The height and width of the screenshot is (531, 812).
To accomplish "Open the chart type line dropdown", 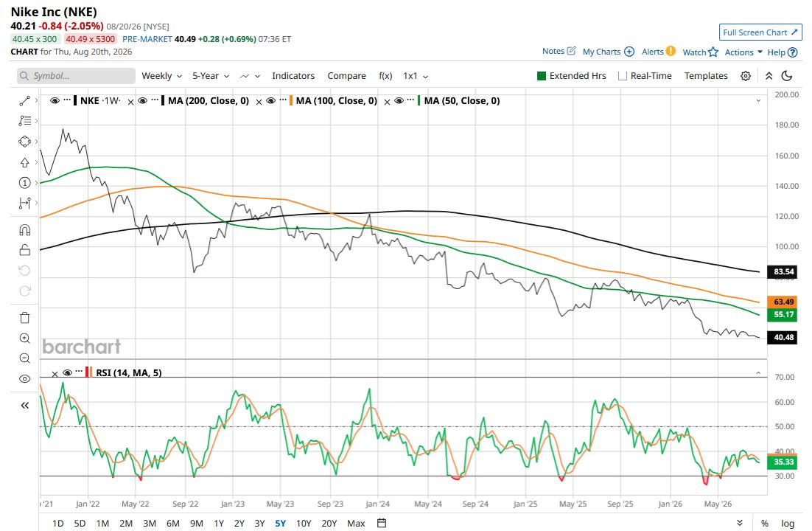I will [250, 76].
